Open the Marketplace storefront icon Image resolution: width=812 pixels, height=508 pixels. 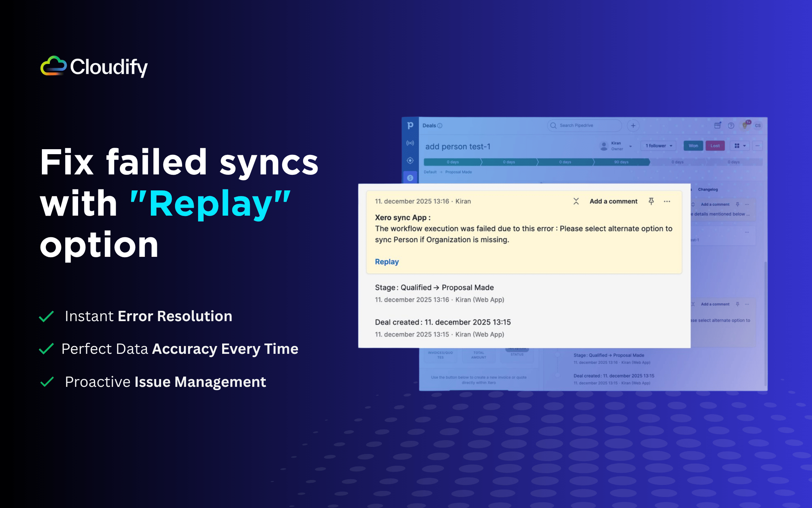point(718,125)
